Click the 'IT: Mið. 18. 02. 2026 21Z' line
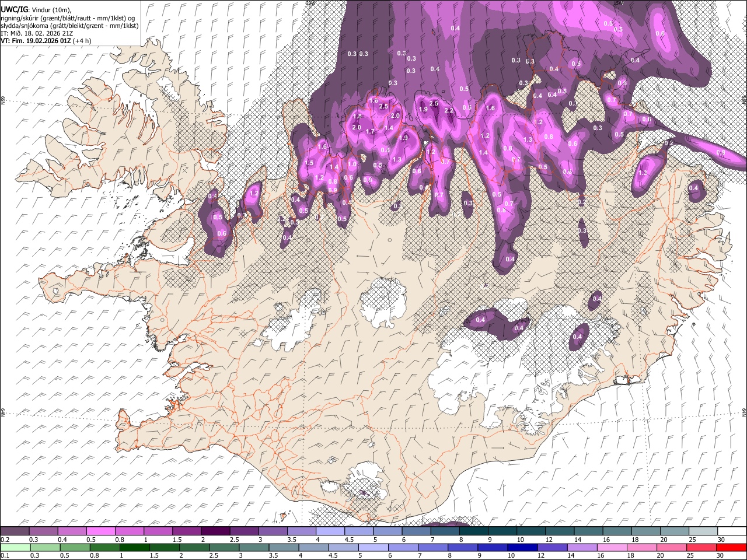Image resolution: width=747 pixels, height=560 pixels. (x=36, y=34)
